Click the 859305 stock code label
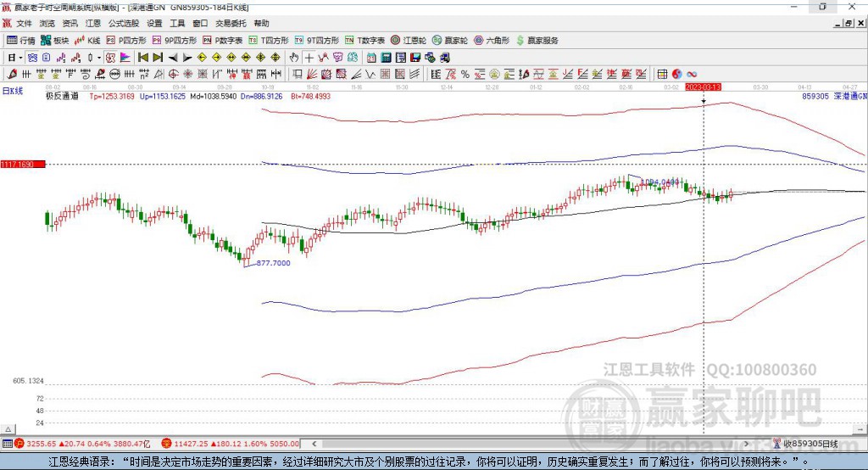868x470 pixels. coord(815,97)
